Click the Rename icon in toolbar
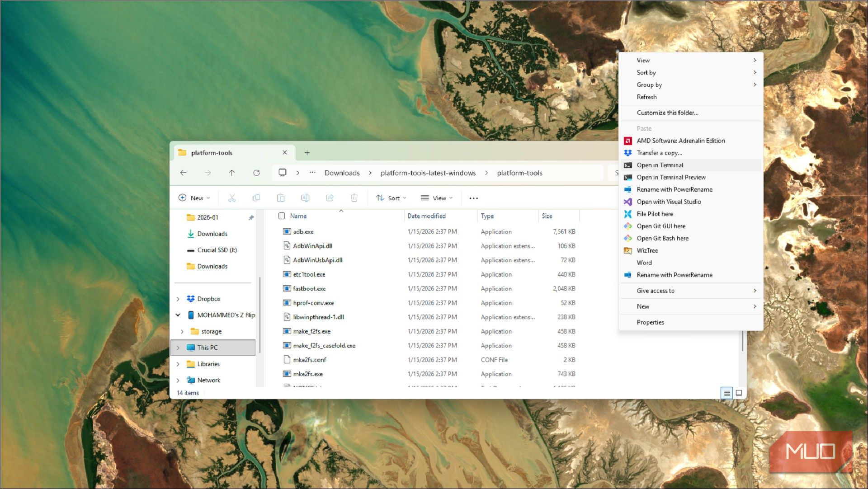This screenshot has width=868, height=489. [x=305, y=198]
